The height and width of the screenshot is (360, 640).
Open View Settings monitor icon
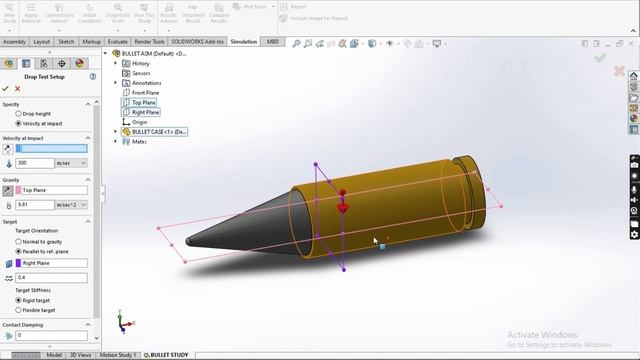(x=437, y=43)
